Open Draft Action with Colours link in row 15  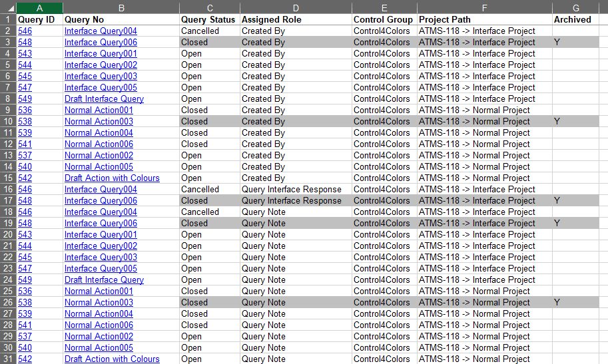coord(112,178)
